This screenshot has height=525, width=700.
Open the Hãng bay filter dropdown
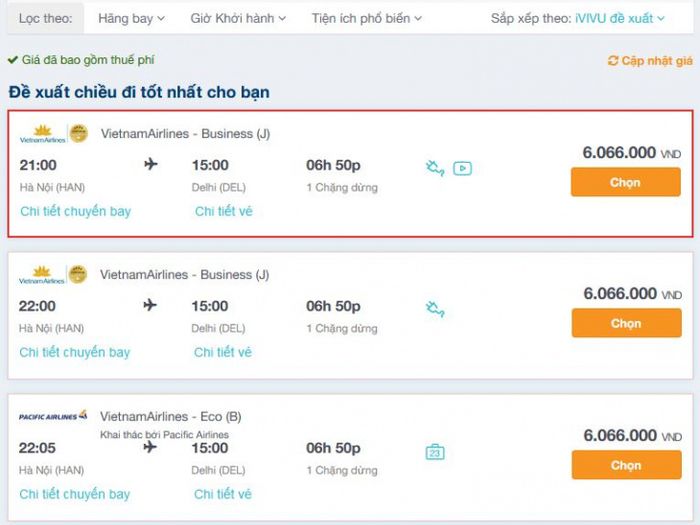point(131,18)
